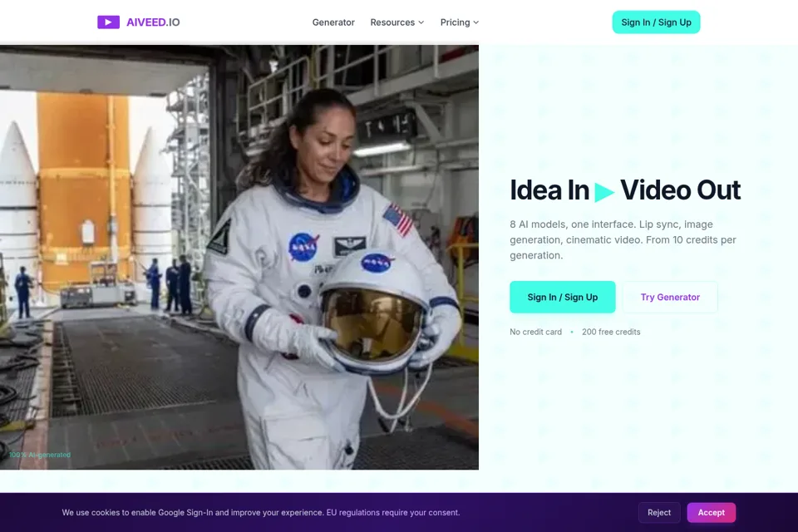
Task: Click the 'No credit card' text
Action: coord(536,332)
